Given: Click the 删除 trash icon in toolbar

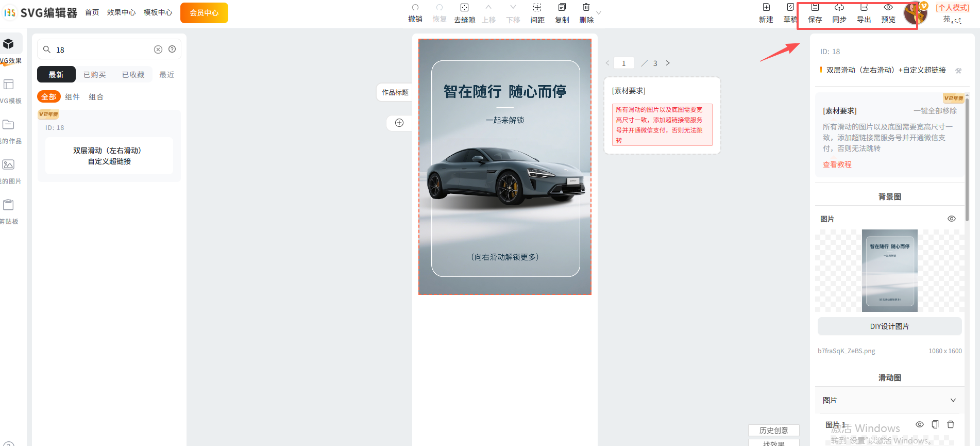Looking at the screenshot, I should tap(586, 8).
